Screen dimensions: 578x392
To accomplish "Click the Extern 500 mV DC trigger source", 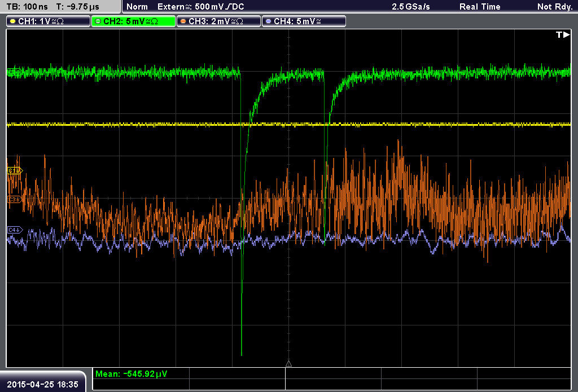I will coord(201,7).
